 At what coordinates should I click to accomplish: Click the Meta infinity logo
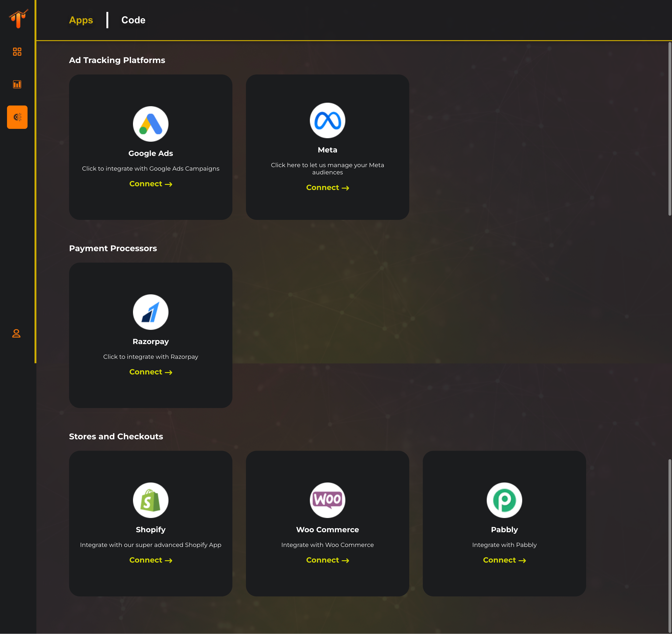(x=327, y=121)
